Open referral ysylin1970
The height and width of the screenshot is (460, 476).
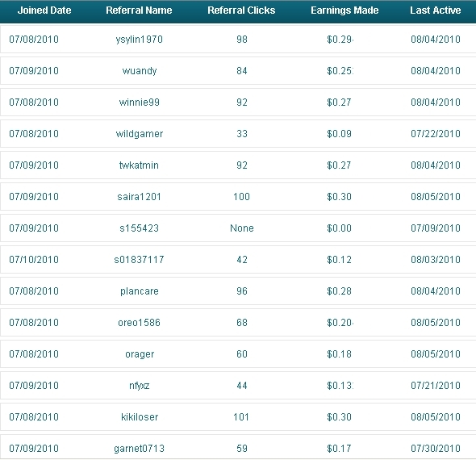tap(140, 40)
